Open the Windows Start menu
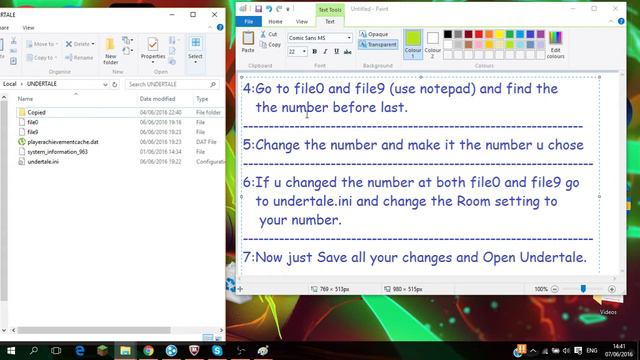 click(x=11, y=351)
